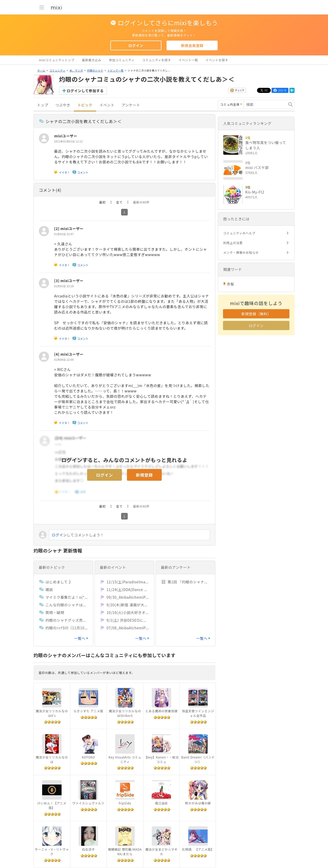Click ログインして参加する button

point(83,91)
